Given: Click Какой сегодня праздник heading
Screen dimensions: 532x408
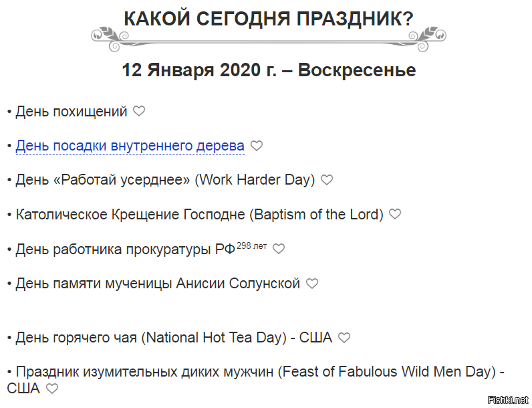Looking at the screenshot, I should (269, 18).
